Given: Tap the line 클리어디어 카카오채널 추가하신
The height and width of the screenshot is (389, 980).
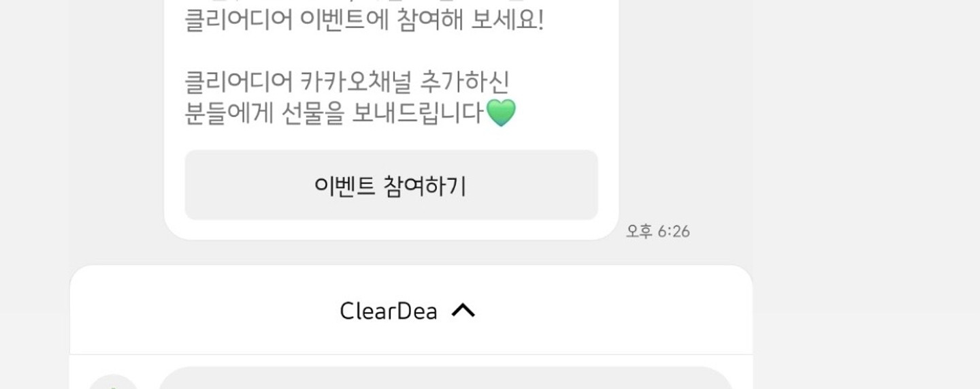Looking at the screenshot, I should click(x=347, y=82).
